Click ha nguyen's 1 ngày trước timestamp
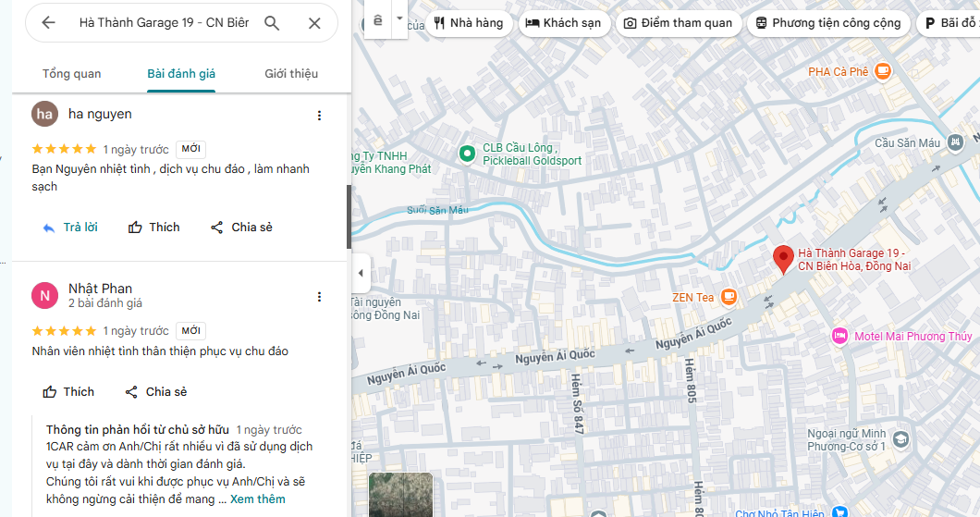 coord(136,150)
